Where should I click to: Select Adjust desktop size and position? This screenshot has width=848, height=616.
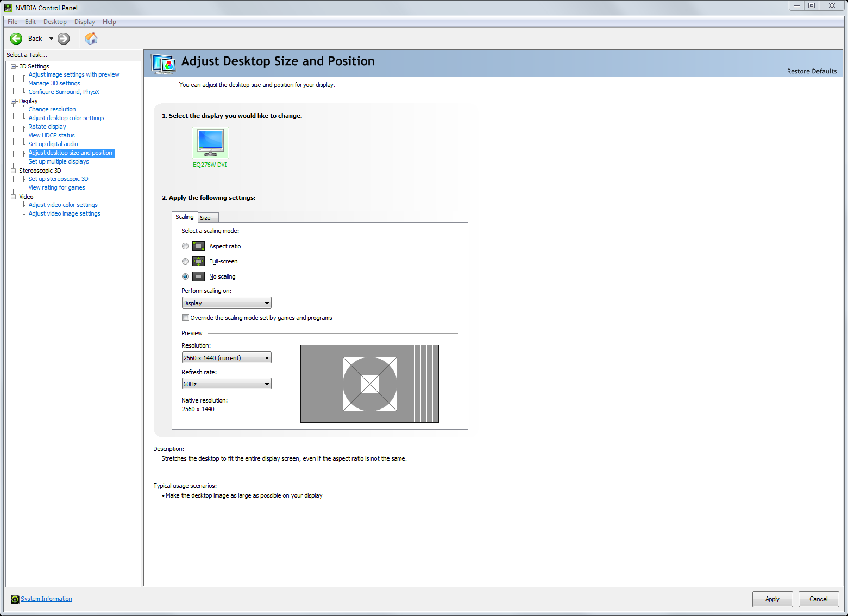click(71, 153)
